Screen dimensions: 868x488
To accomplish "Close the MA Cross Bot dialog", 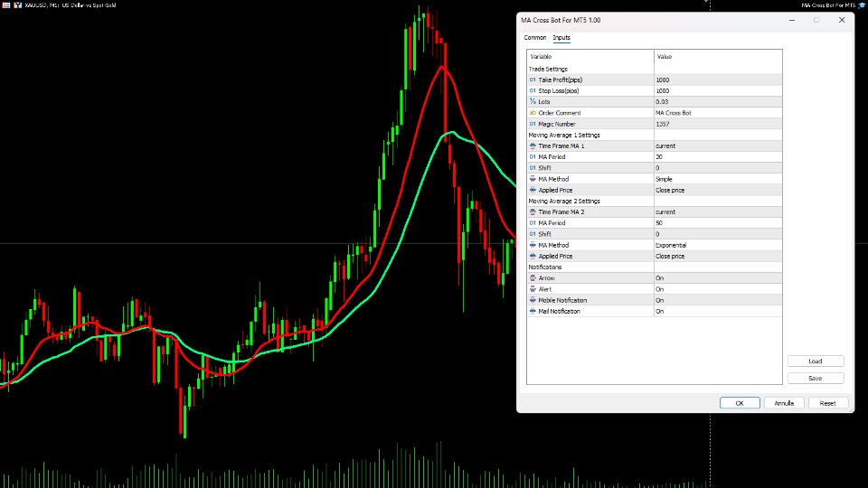I will click(842, 20).
